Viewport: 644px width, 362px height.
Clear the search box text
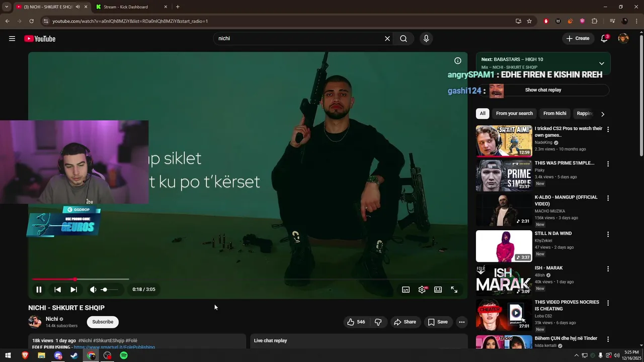tap(387, 39)
